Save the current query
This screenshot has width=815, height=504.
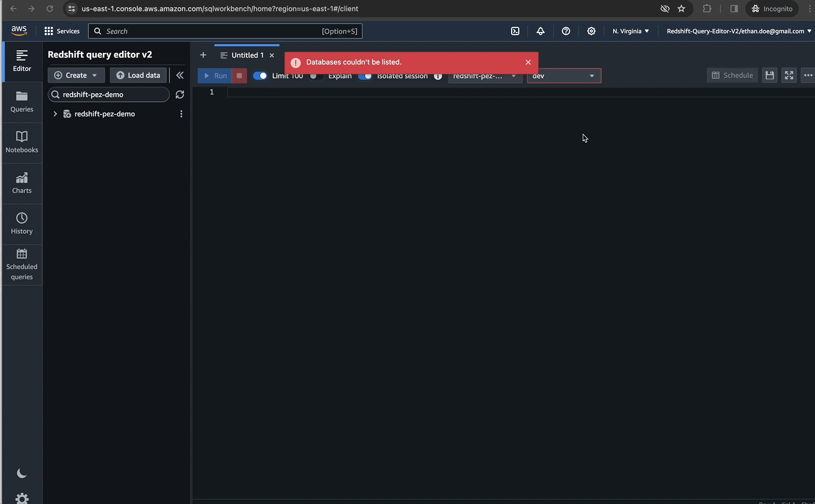(x=770, y=75)
